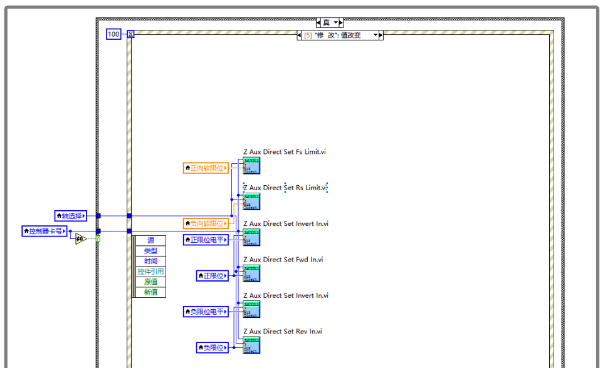Viewport: 602px width, 374px height.
Task: Select the Z Aux Direct Set Fs Limit subVI icon
Action: pos(251,165)
